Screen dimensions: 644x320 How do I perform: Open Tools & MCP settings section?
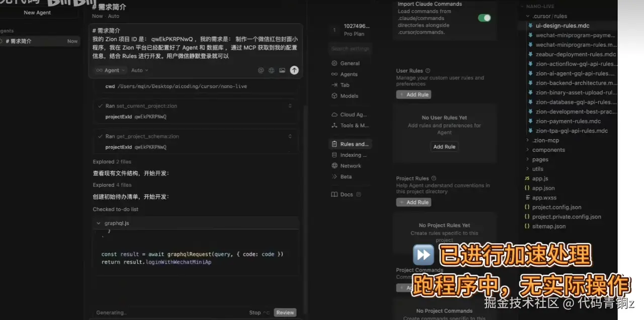point(350,126)
